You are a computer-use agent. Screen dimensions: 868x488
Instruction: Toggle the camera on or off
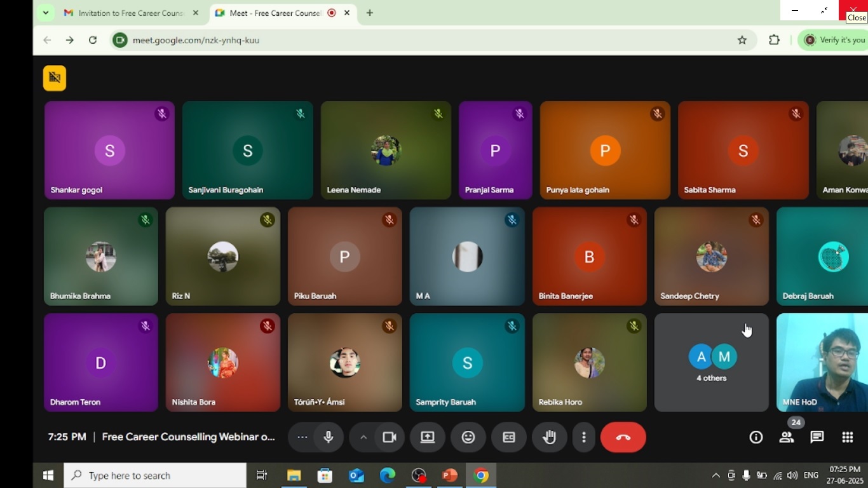click(390, 437)
